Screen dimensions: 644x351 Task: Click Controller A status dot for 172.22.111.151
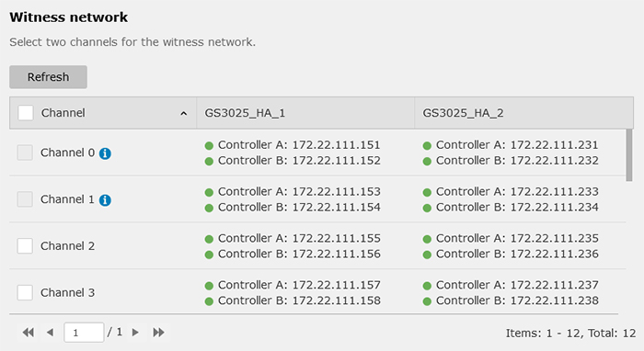[209, 145]
